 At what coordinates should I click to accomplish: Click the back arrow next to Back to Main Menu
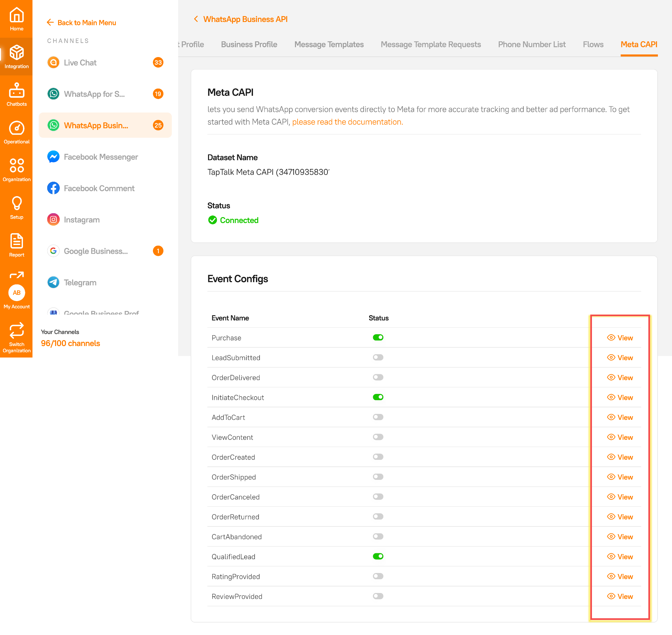pos(50,22)
